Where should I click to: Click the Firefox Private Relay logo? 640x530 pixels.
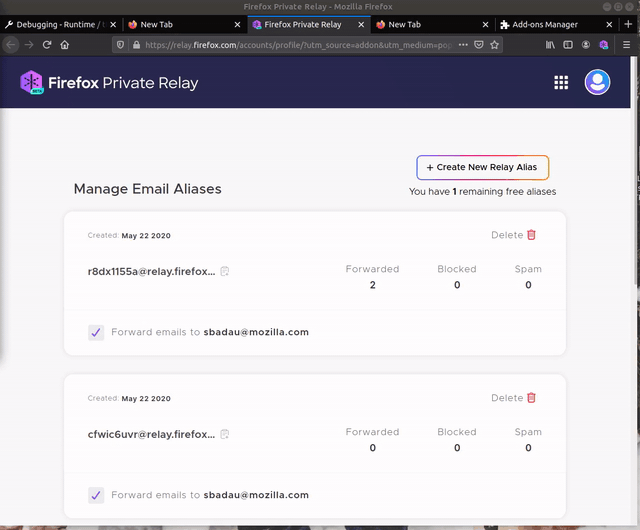pos(109,82)
